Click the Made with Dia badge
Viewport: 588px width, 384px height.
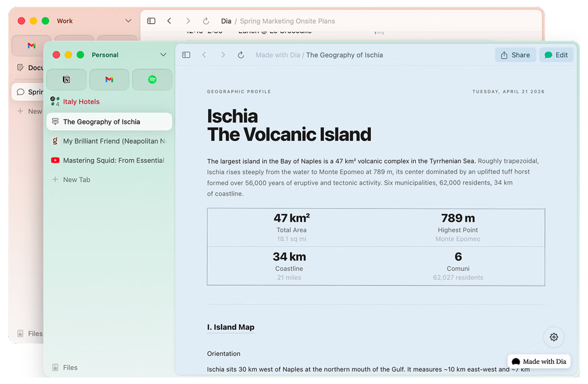(x=539, y=362)
